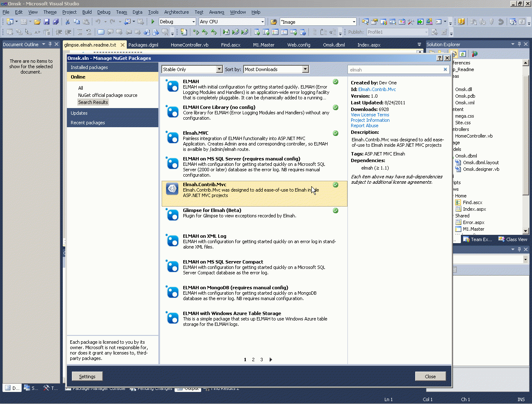The image size is (532, 404).
Task: Open Omsk.designer.vb in Solution Explorer
Action: click(x=481, y=169)
